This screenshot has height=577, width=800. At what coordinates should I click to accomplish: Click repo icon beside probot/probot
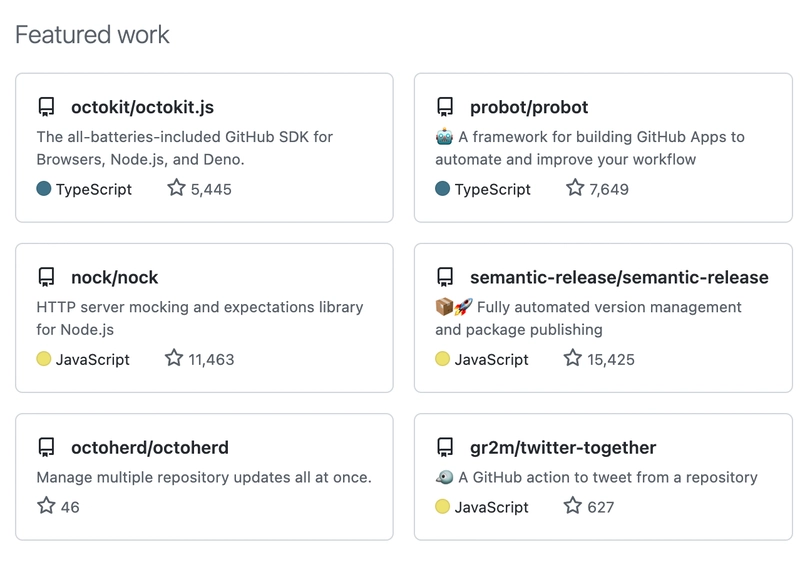point(445,107)
